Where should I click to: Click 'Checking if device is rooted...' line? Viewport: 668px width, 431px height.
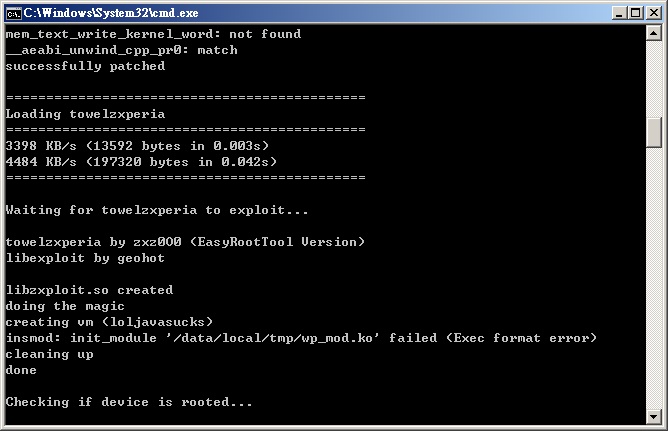pos(129,402)
